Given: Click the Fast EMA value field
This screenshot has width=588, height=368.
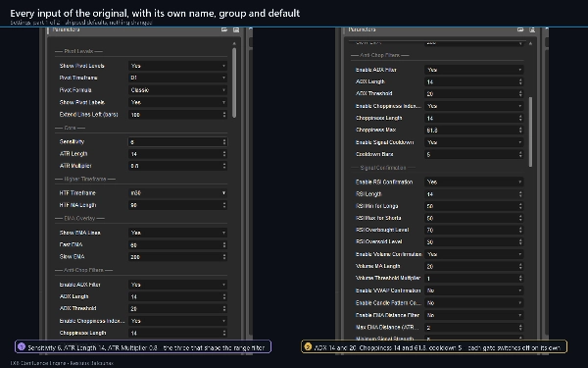Looking at the screenshot, I should point(177,244).
